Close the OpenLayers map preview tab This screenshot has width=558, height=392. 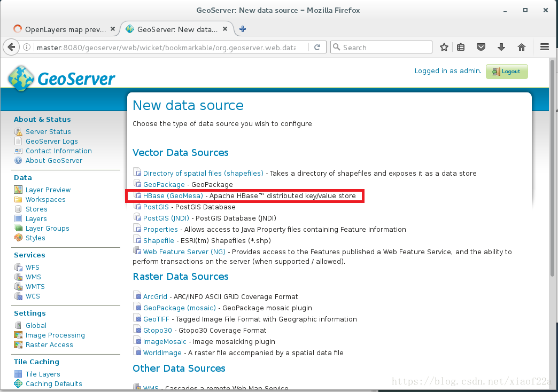tap(112, 29)
